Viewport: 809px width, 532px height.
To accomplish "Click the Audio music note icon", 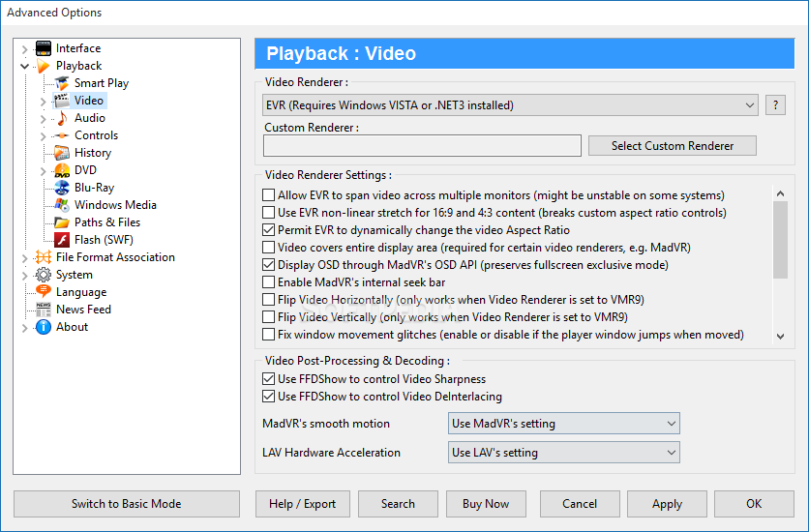I will tap(62, 118).
